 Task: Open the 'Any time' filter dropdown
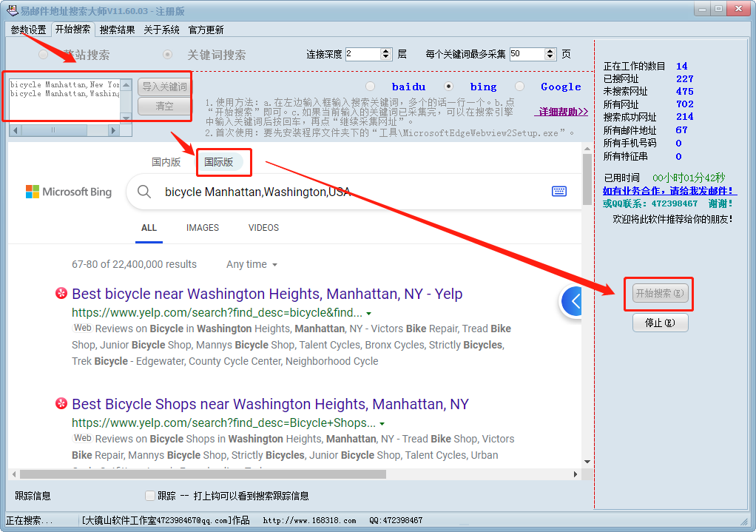[x=252, y=264]
